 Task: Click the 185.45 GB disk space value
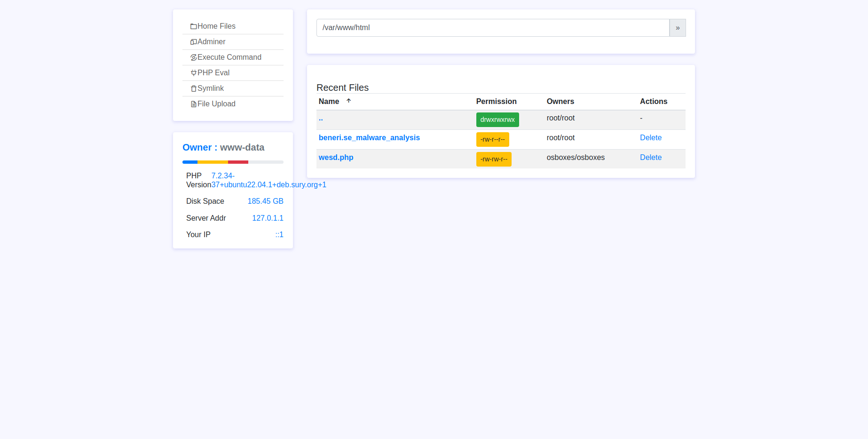click(x=265, y=201)
